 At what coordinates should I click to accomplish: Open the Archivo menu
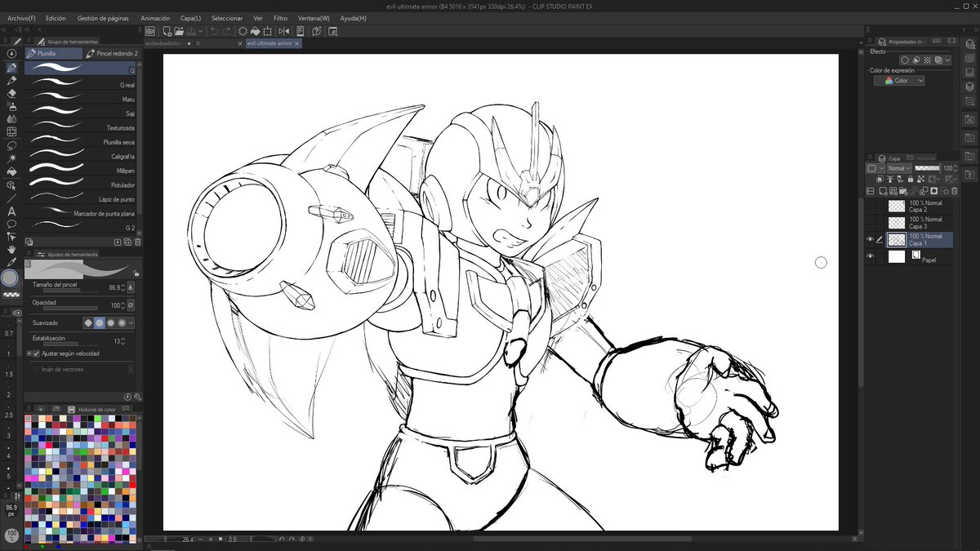pyautogui.click(x=21, y=18)
